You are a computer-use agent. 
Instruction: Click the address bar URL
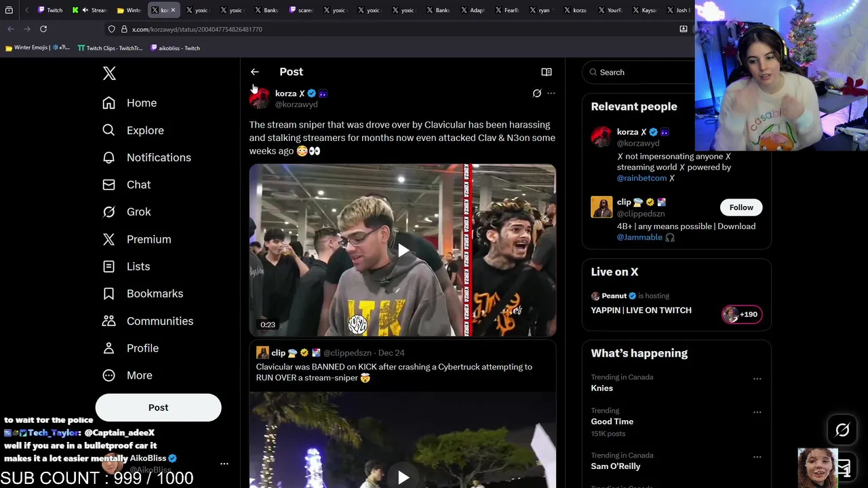(197, 29)
